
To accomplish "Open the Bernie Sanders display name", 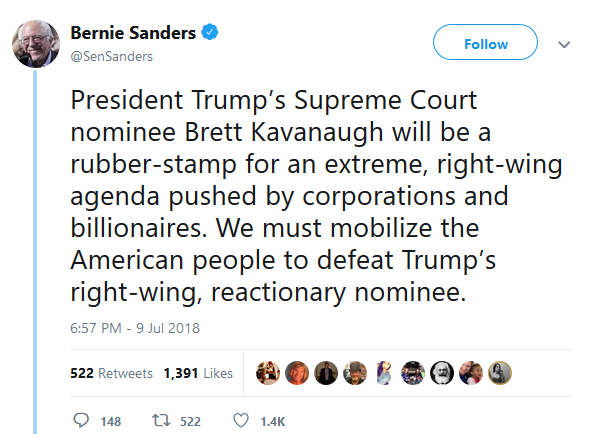I will point(133,33).
